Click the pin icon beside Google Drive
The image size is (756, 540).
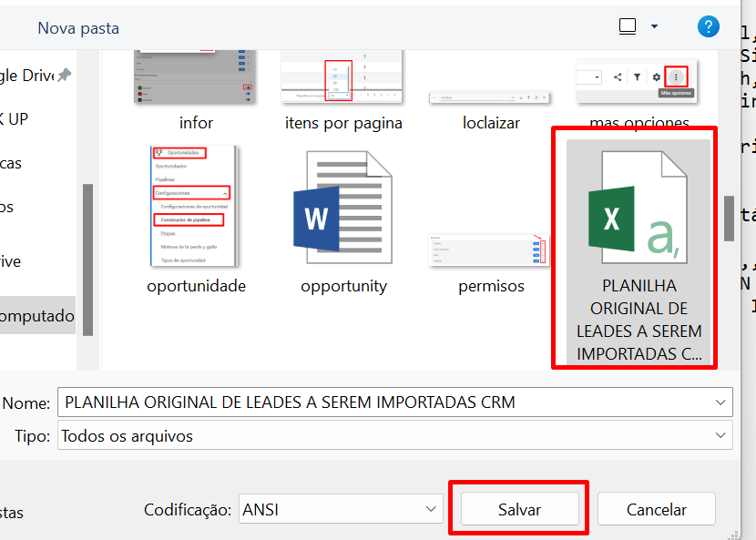coord(65,76)
